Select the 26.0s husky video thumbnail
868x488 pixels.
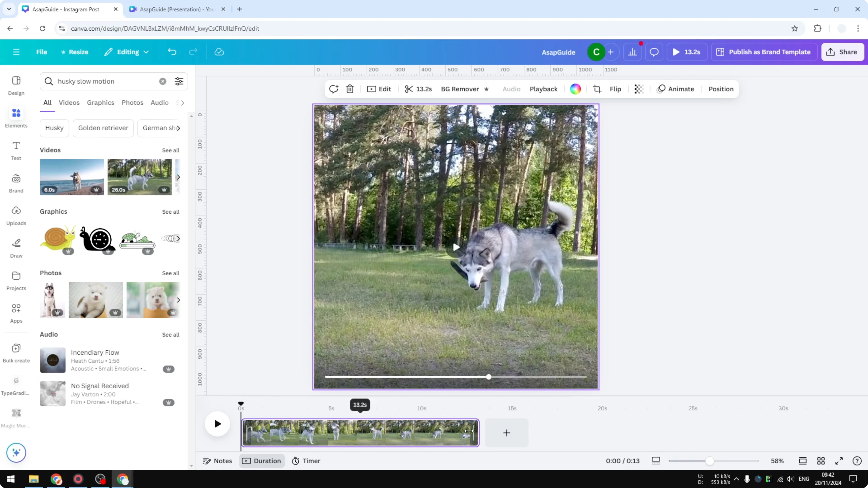click(x=139, y=177)
